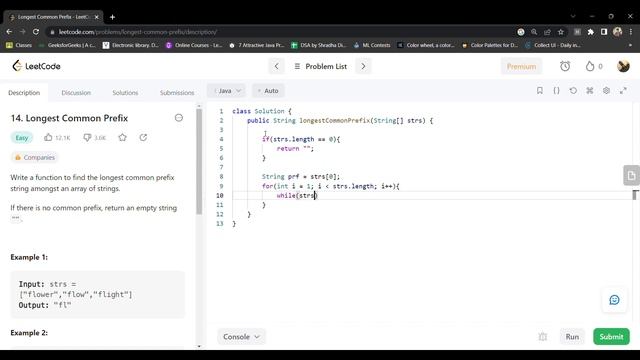The width and height of the screenshot is (640, 360).
Task: Bookmark page with star icon
Action: (x=561, y=32)
